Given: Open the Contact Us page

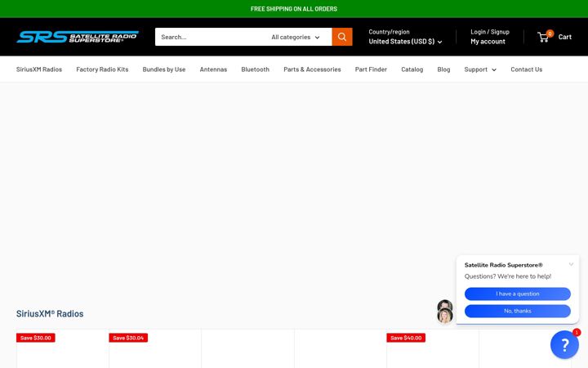Looking at the screenshot, I should pos(527,70).
